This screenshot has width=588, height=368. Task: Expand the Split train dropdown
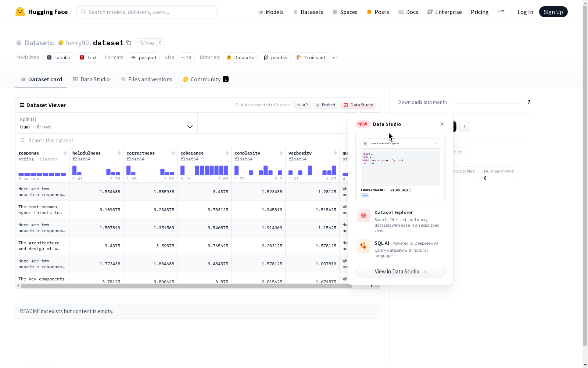[x=107, y=123]
